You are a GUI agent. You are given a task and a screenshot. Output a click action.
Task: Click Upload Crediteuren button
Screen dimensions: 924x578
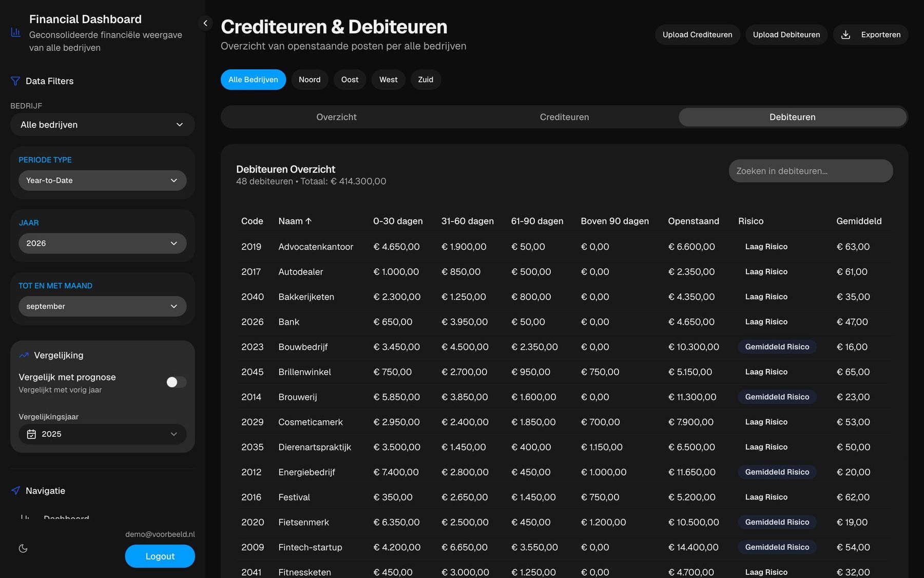coord(697,35)
